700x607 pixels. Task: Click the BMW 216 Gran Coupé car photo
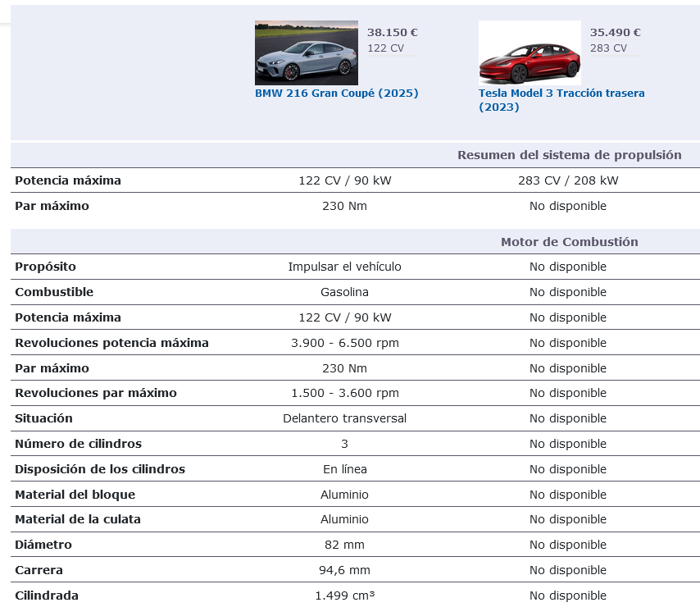point(307,52)
